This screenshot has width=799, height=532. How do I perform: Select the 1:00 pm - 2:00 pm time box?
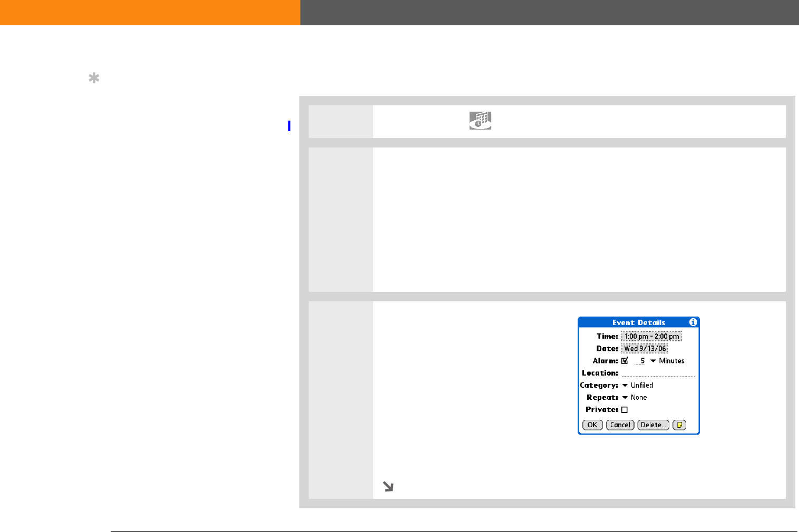click(651, 337)
